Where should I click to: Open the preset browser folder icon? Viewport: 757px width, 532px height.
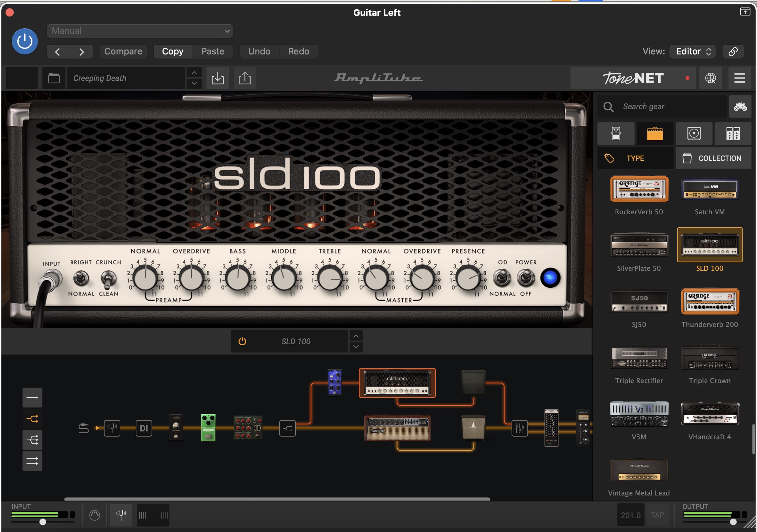54,78
